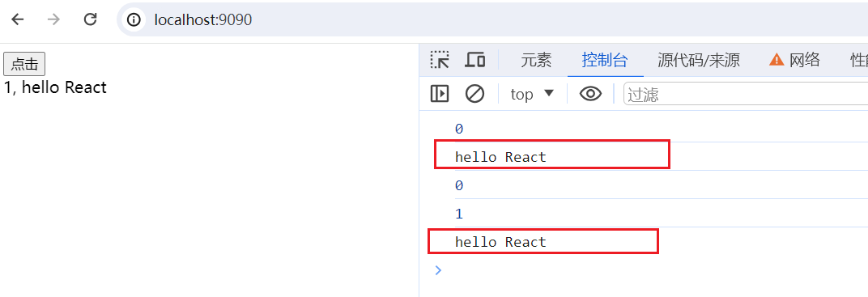The image size is (868, 297).
Task: Activate the inspect element picker icon
Action: pos(440,60)
